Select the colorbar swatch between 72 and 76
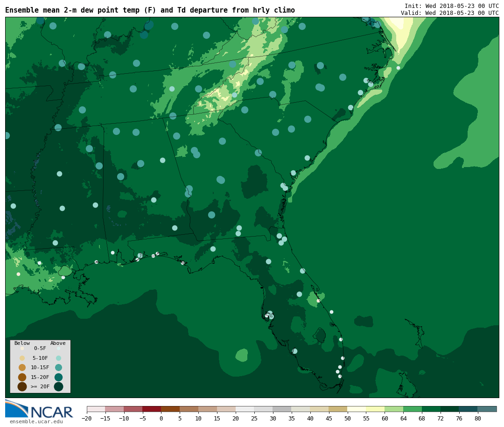 [x=449, y=409]
